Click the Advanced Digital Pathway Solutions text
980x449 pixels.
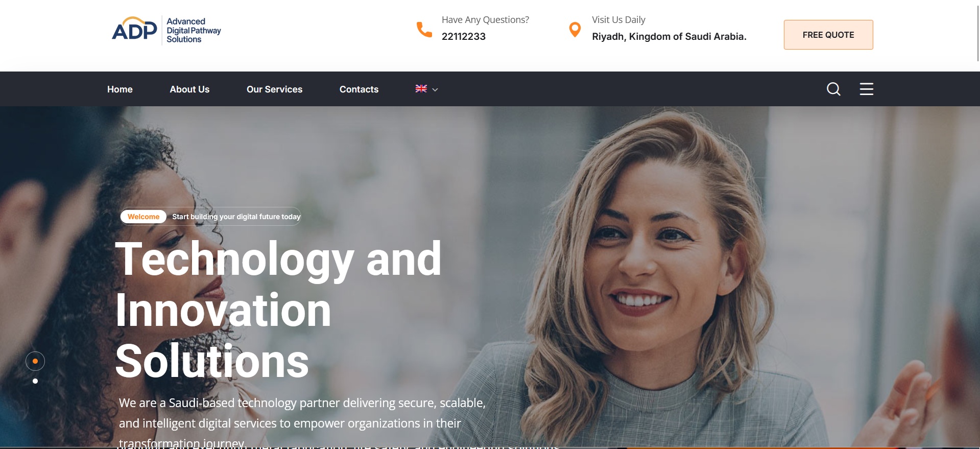194,30
